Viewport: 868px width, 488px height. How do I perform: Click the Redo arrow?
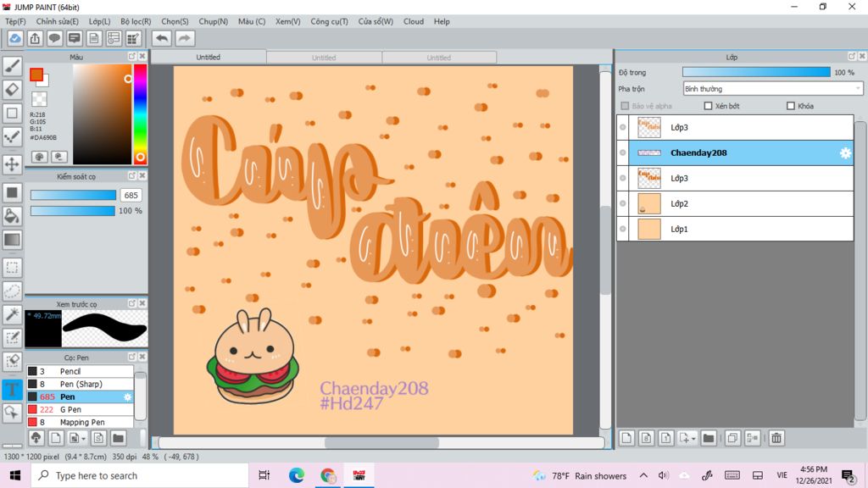(x=185, y=38)
